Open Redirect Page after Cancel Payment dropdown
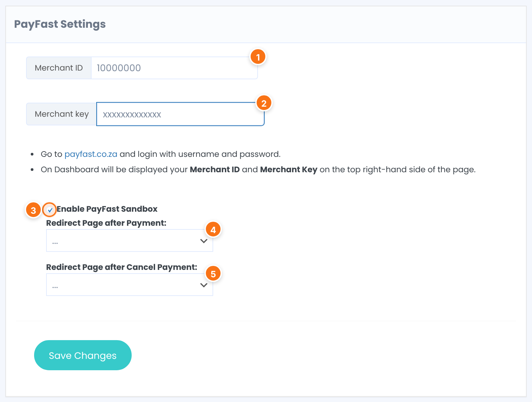This screenshot has height=402, width=532. point(129,285)
